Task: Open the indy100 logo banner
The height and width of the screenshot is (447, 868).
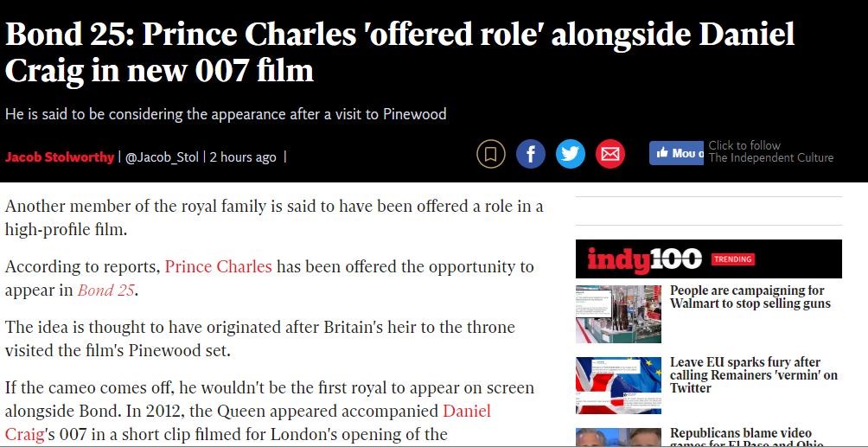Action: point(644,259)
